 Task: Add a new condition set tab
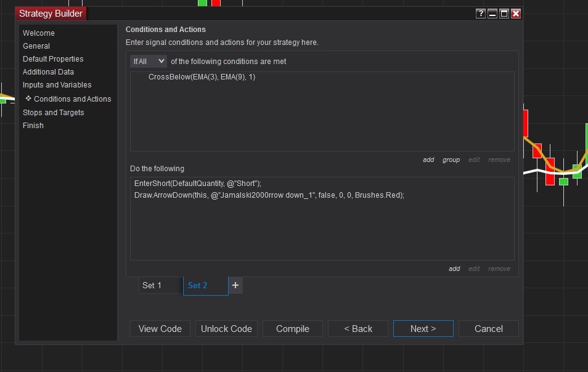(235, 285)
